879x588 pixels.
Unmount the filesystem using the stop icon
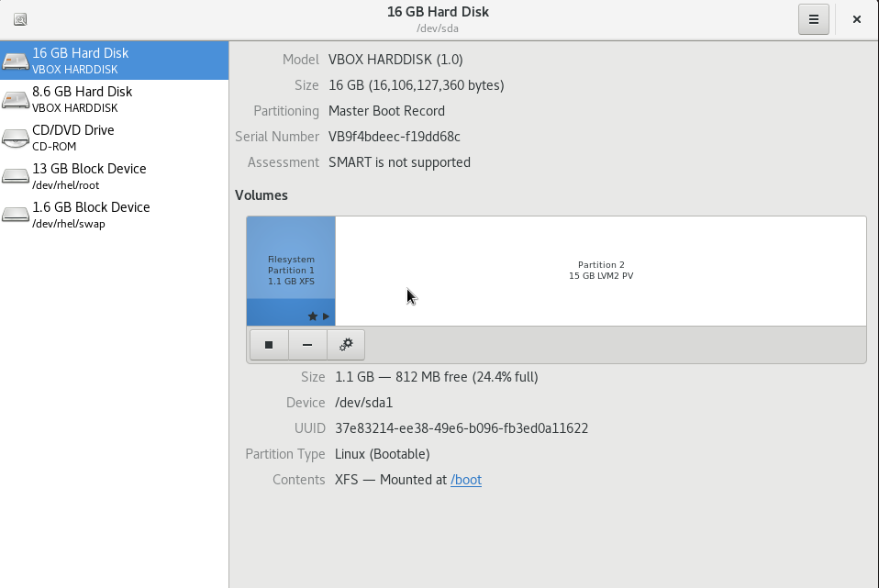click(x=268, y=344)
